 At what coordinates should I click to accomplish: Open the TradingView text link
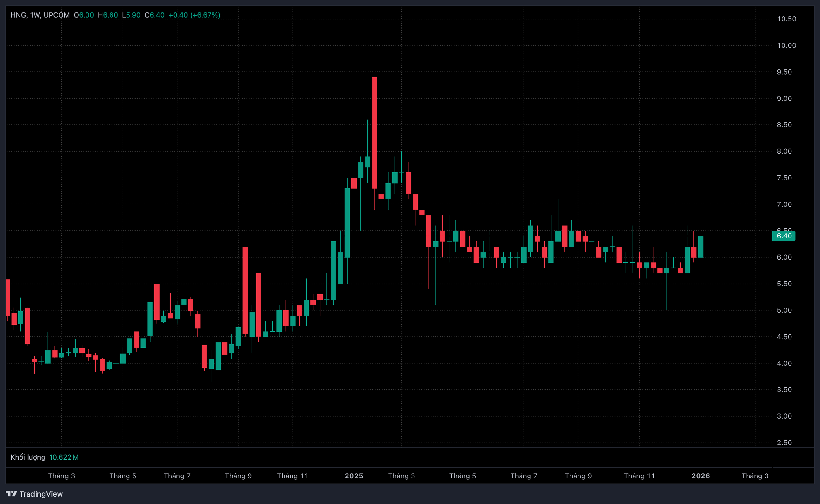(41, 494)
